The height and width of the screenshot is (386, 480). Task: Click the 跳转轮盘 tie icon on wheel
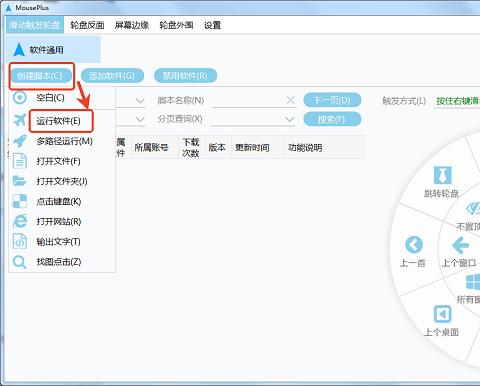coord(442,175)
